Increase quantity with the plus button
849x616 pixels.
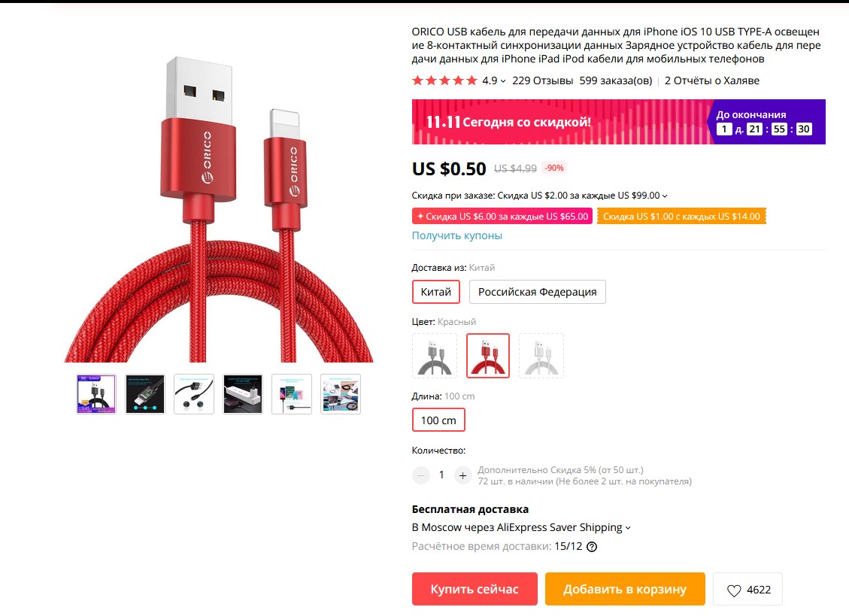click(x=462, y=475)
